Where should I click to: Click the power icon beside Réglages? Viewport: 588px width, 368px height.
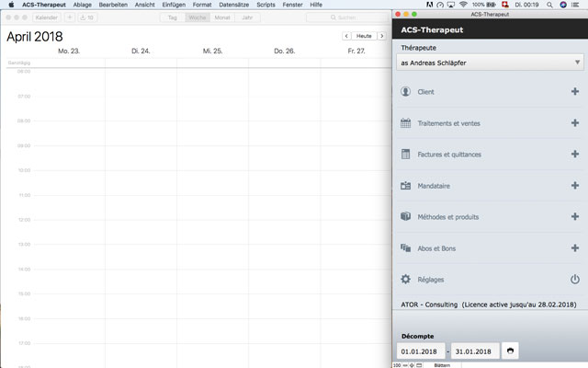click(x=575, y=280)
